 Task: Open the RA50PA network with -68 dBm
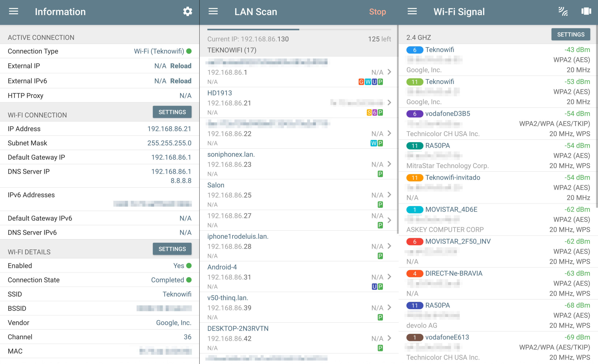click(x=498, y=315)
